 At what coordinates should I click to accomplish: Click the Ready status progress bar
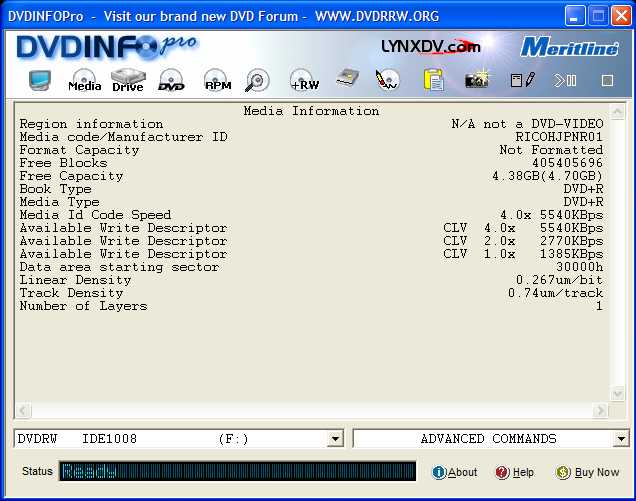point(238,471)
